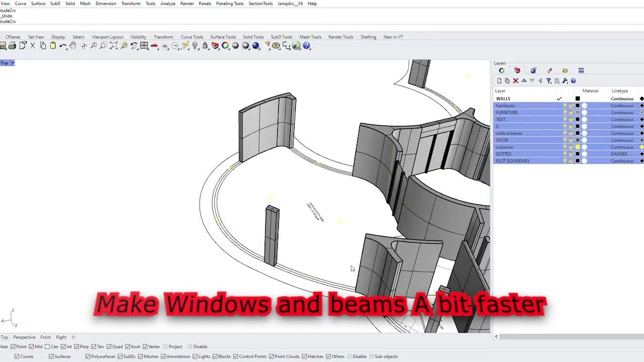Toggle the Vertex osnap checkbox

click(145, 346)
